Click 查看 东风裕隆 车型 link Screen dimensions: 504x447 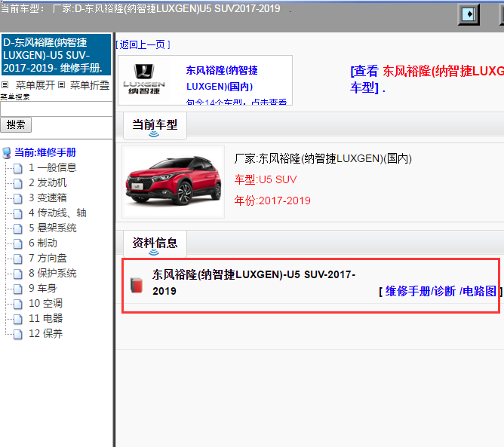(427, 79)
